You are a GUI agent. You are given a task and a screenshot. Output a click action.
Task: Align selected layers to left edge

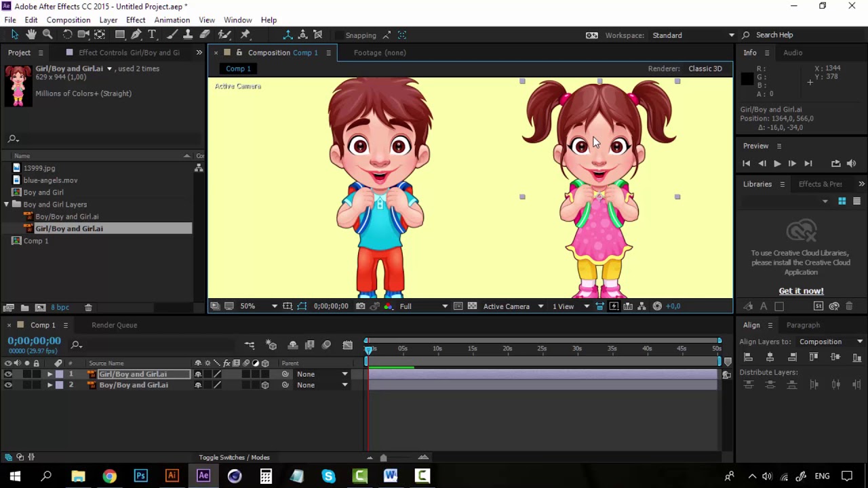pyautogui.click(x=748, y=357)
